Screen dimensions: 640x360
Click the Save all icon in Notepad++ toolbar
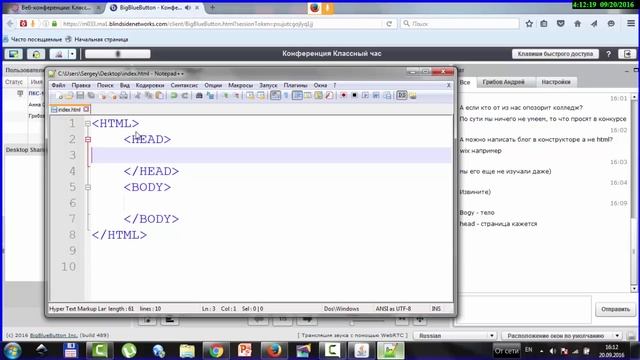pyautogui.click(x=91, y=96)
